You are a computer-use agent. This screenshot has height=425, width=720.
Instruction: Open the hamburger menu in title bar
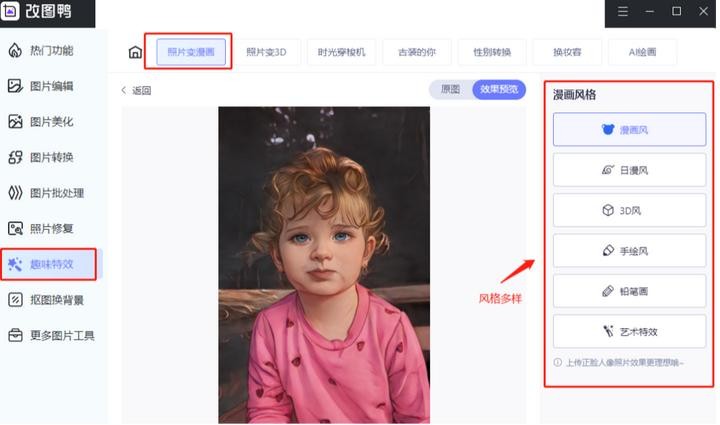click(x=623, y=11)
